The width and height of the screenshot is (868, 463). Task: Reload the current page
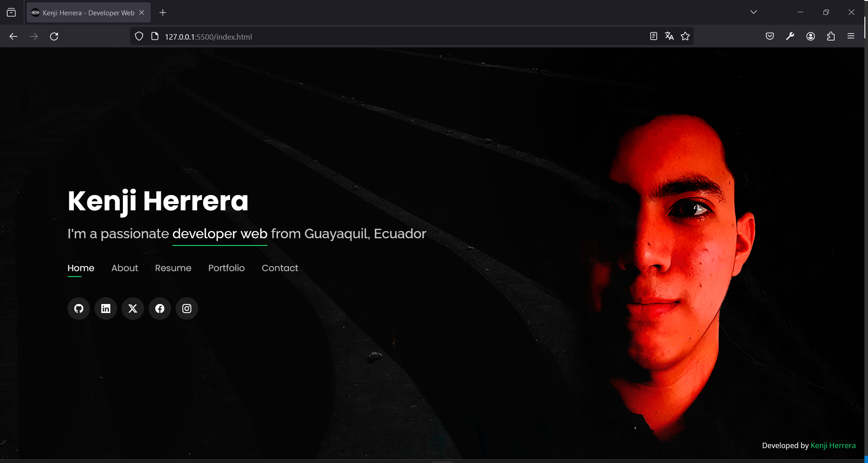[x=54, y=36]
